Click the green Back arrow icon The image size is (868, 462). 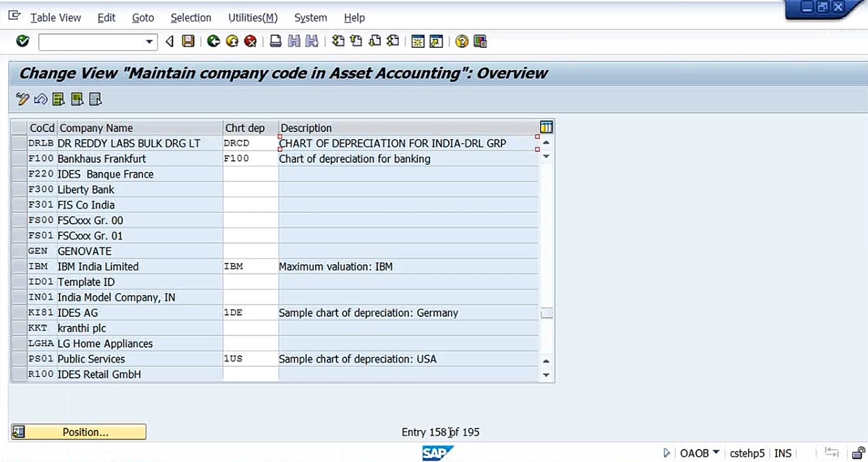(x=214, y=42)
